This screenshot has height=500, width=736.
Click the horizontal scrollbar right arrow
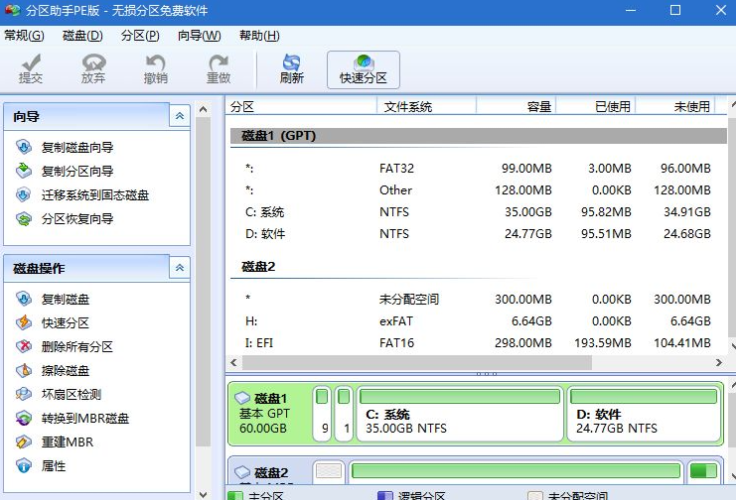[x=718, y=363]
